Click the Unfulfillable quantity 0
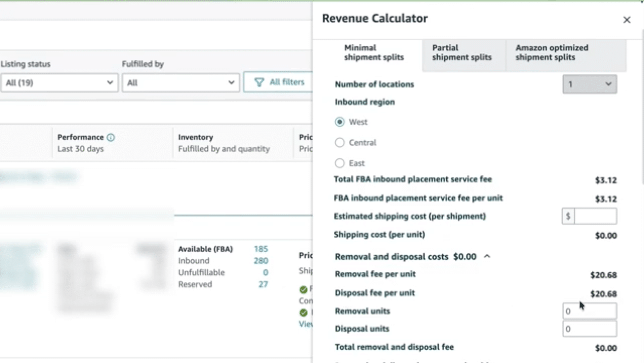The image size is (644, 363). pyautogui.click(x=266, y=273)
